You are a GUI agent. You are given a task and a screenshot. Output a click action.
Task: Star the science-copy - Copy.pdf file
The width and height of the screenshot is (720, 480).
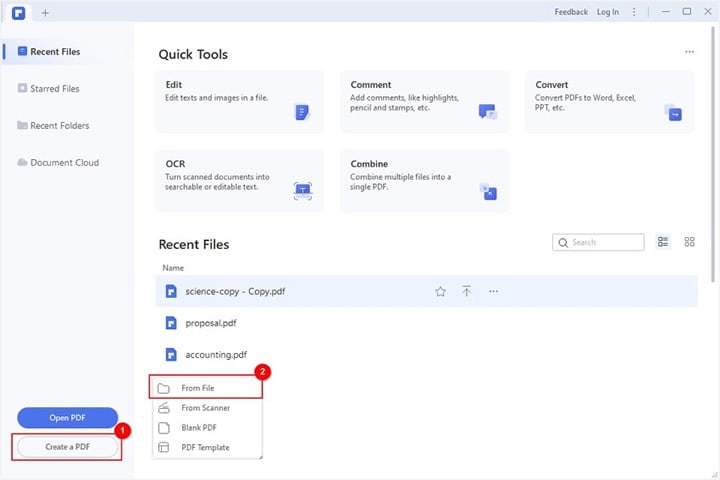pos(440,291)
